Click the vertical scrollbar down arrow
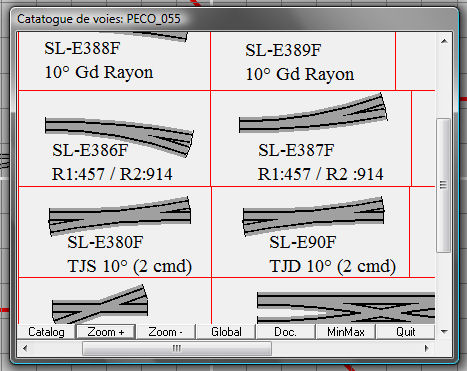 click(x=444, y=331)
